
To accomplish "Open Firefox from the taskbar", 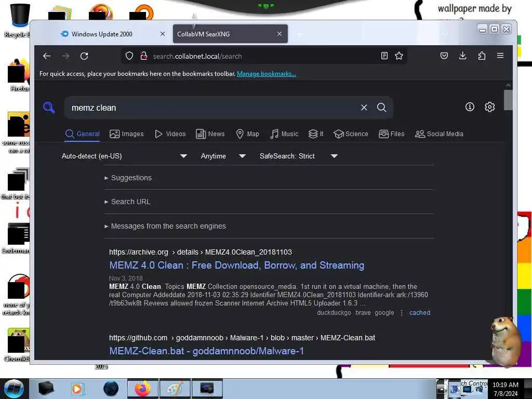I will coord(143,389).
